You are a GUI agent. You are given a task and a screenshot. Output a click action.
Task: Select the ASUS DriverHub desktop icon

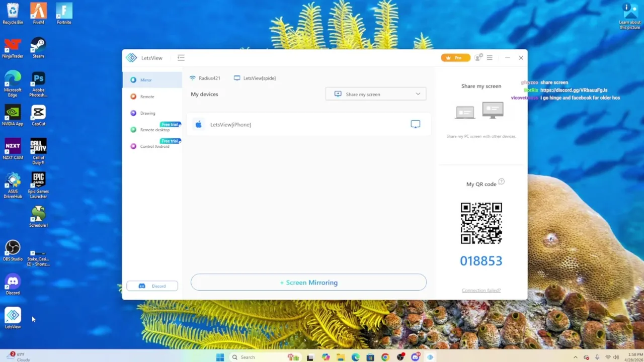click(13, 185)
